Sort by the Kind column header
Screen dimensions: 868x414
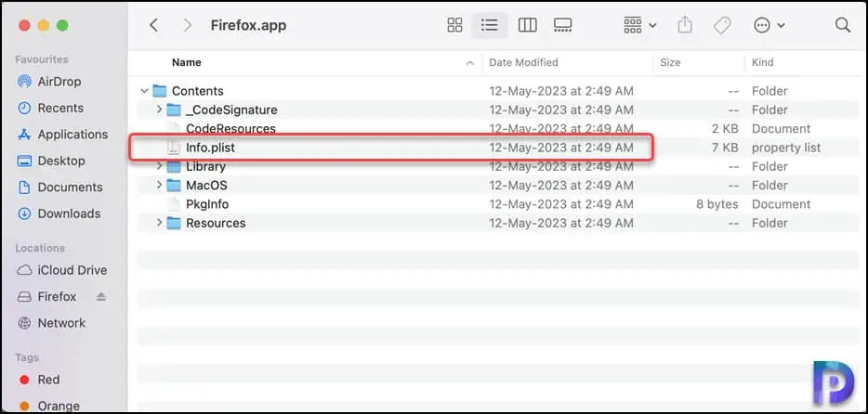pyautogui.click(x=762, y=62)
